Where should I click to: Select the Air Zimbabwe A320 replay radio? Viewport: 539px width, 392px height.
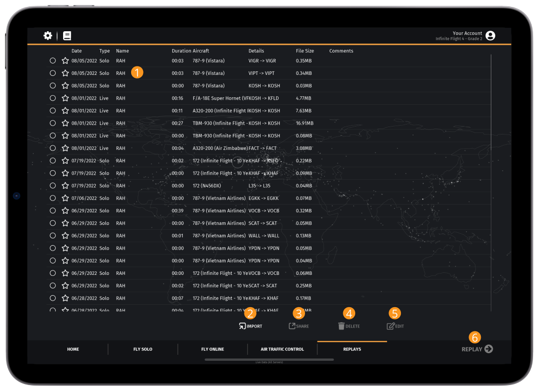[53, 148]
